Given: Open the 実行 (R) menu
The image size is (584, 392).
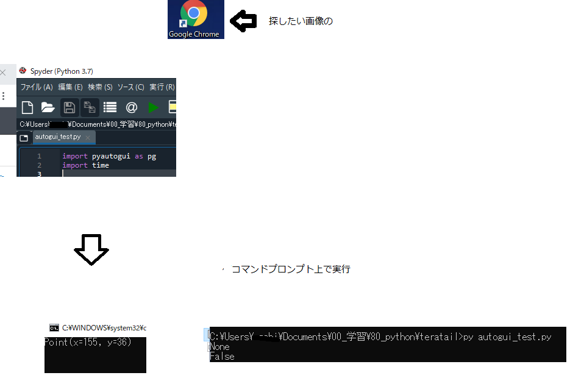Looking at the screenshot, I should click(x=162, y=87).
